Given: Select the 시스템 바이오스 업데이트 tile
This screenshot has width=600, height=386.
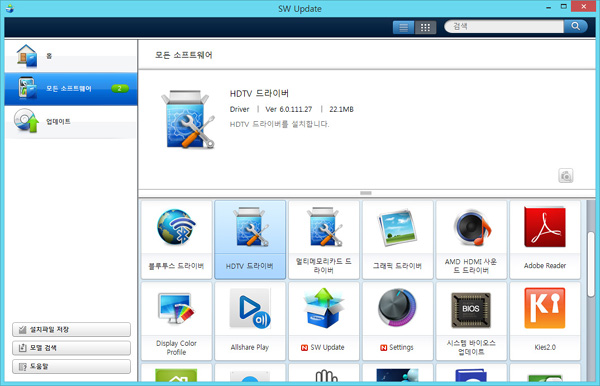Looking at the screenshot, I should (471, 321).
